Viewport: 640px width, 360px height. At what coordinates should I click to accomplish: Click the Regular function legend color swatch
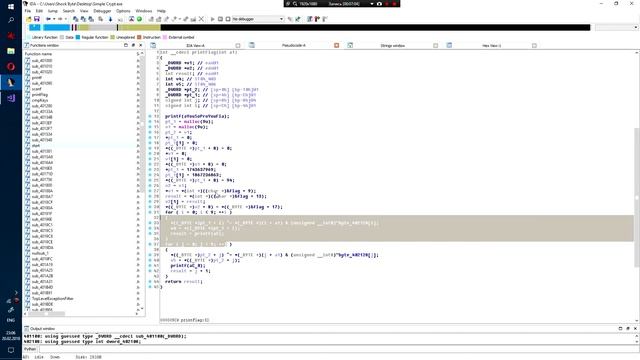pyautogui.click(x=78, y=37)
